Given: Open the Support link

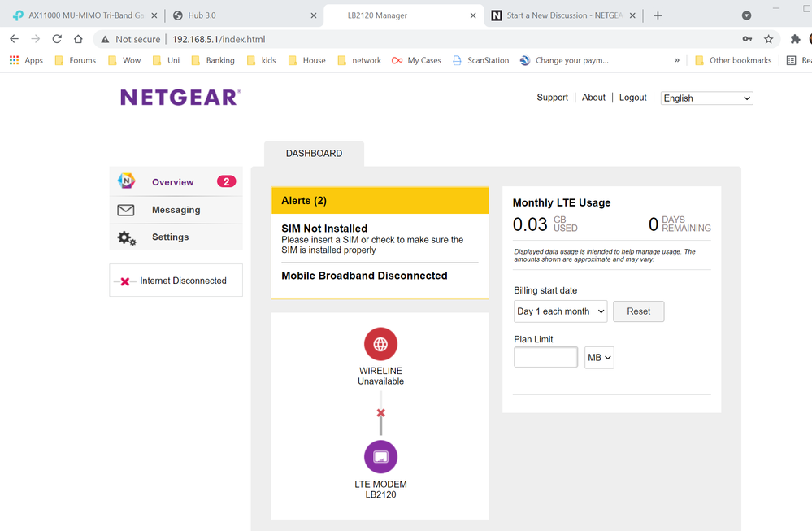Looking at the screenshot, I should pos(552,98).
